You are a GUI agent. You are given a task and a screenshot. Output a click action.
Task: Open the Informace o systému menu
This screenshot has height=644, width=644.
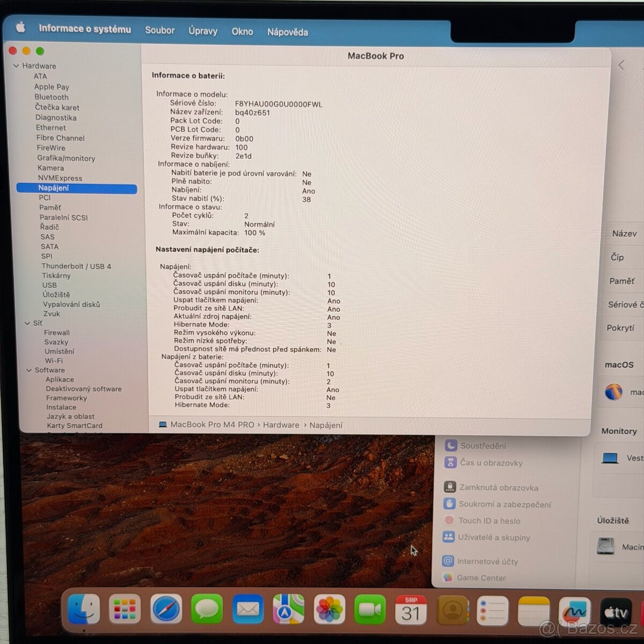(x=85, y=29)
